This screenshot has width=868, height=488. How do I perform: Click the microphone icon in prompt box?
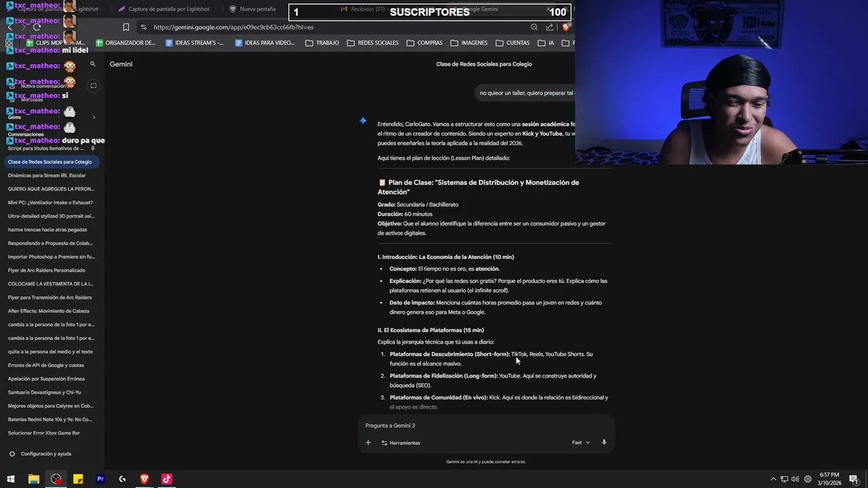604,443
